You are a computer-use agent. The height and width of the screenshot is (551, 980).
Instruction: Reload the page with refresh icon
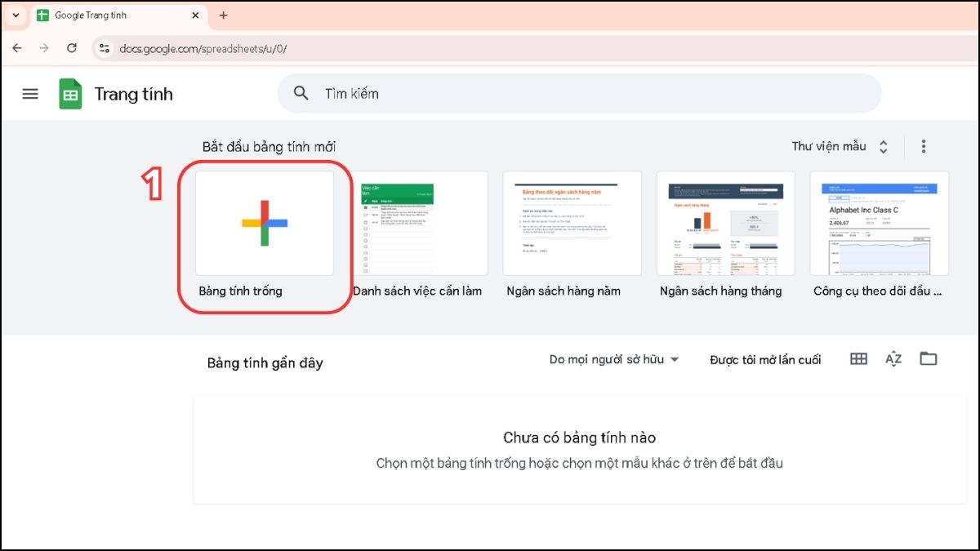(x=72, y=48)
